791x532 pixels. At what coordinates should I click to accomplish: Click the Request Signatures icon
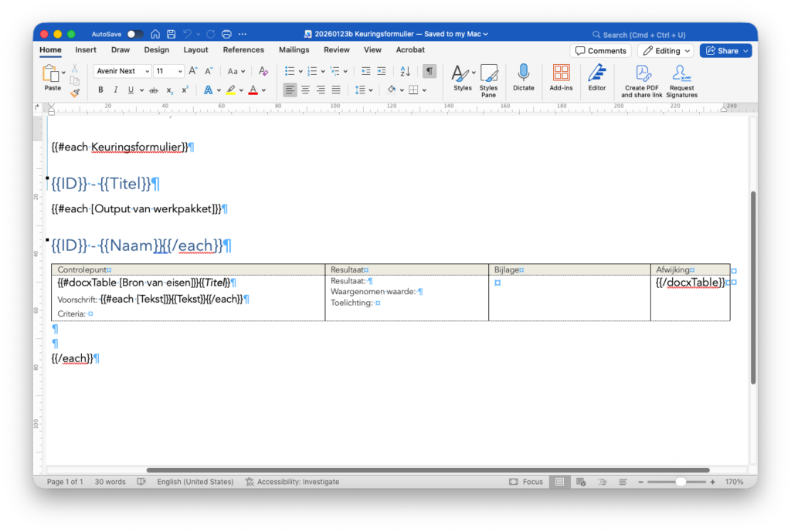[x=681, y=73]
